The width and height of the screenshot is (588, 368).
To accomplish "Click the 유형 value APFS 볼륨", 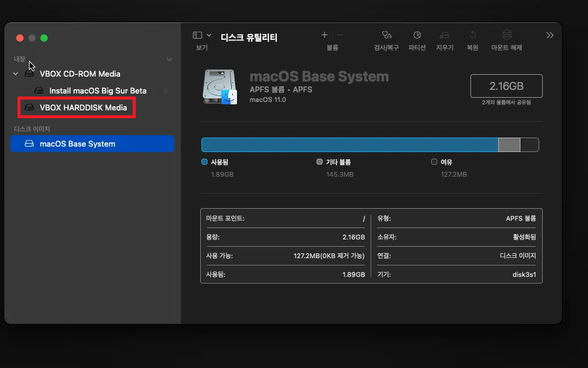I will [x=521, y=218].
